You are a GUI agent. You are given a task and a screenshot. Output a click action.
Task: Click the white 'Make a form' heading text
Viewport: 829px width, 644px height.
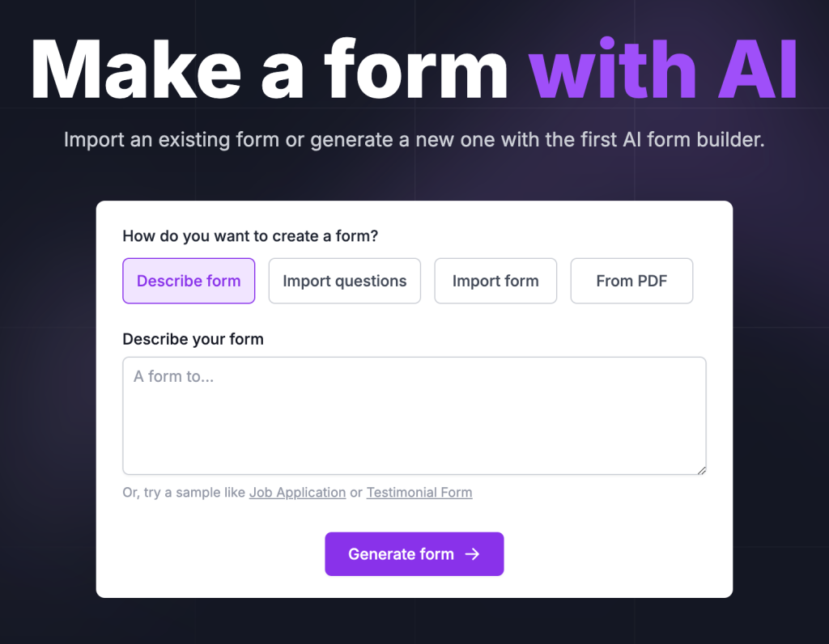[x=269, y=69]
